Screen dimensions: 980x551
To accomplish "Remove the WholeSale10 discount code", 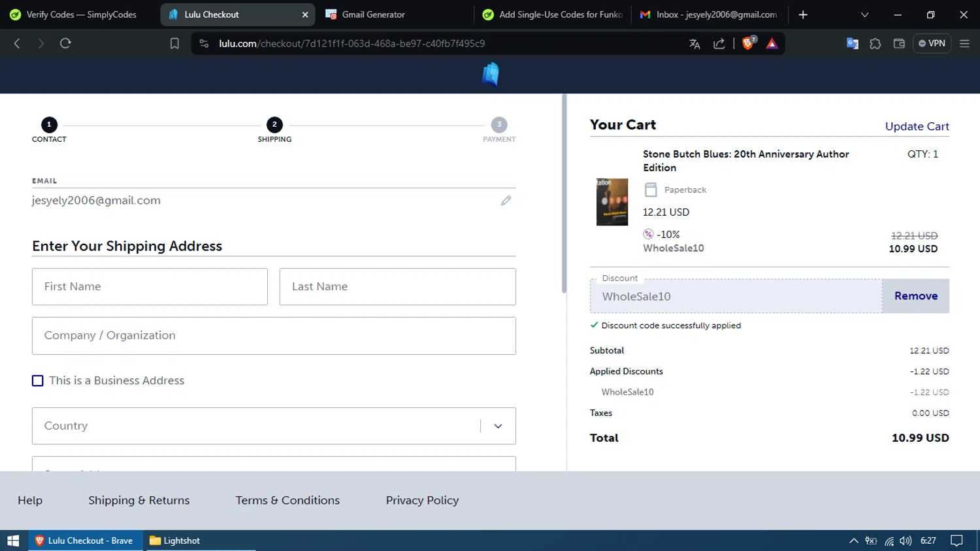I will [x=916, y=296].
